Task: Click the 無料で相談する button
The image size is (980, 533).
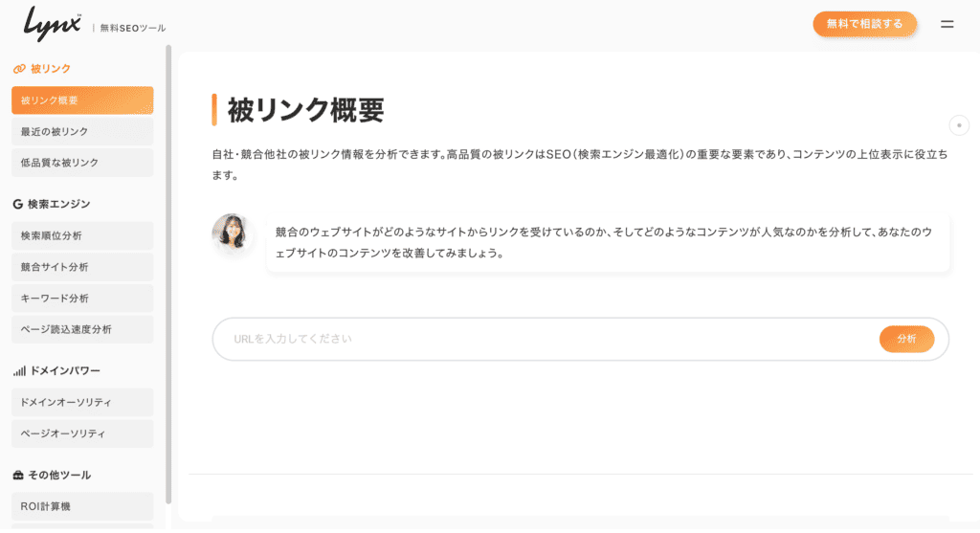Action: [864, 24]
